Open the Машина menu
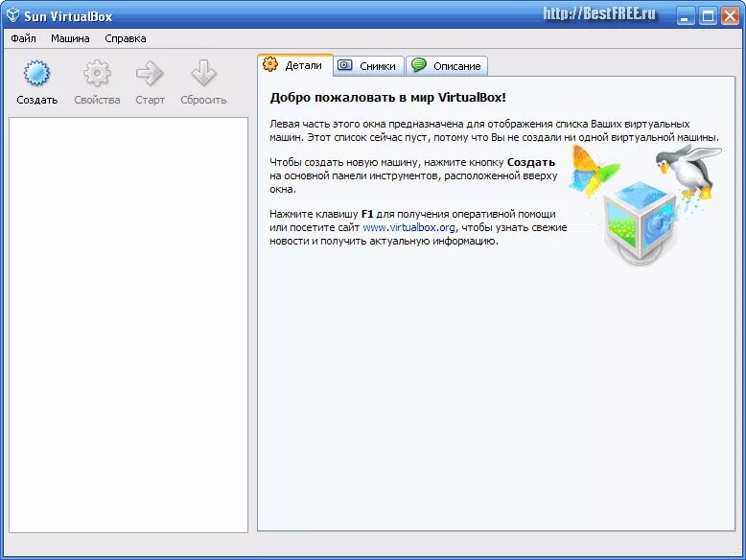 click(x=70, y=38)
